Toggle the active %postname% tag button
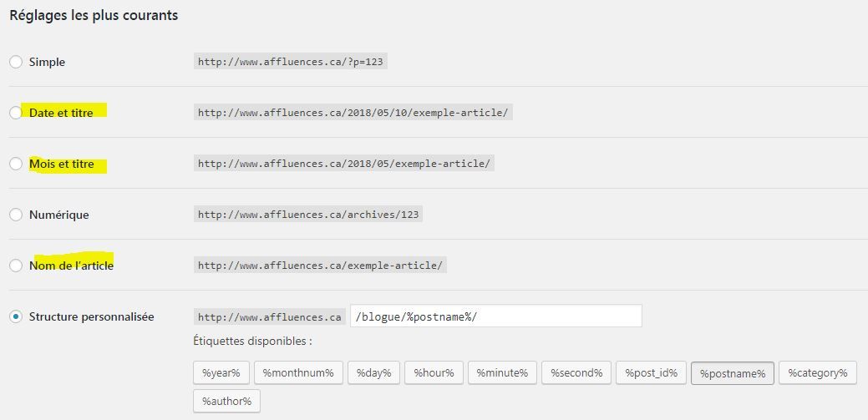Screen dimensions: 868x420 click(x=733, y=373)
